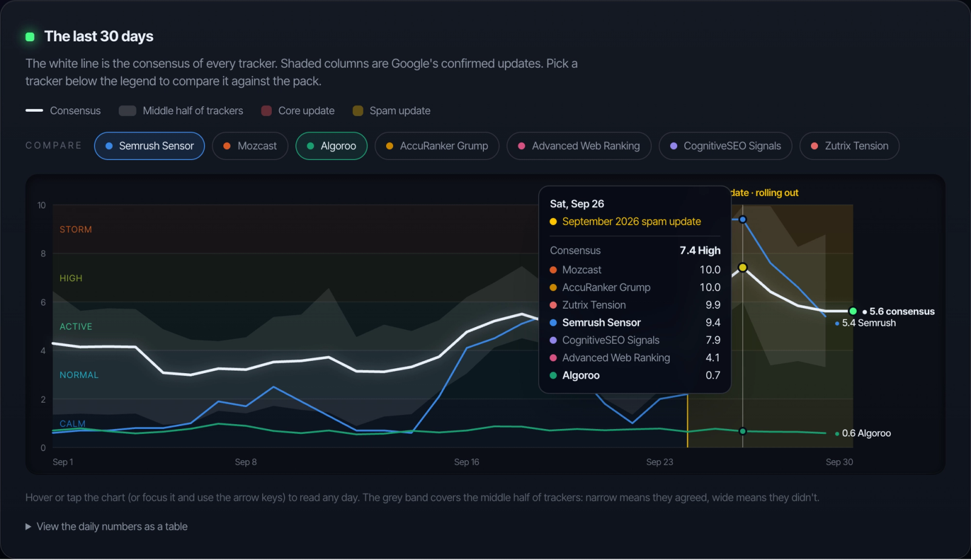The image size is (971, 560).
Task: Expand View the daily numbers as a table
Action: [107, 527]
